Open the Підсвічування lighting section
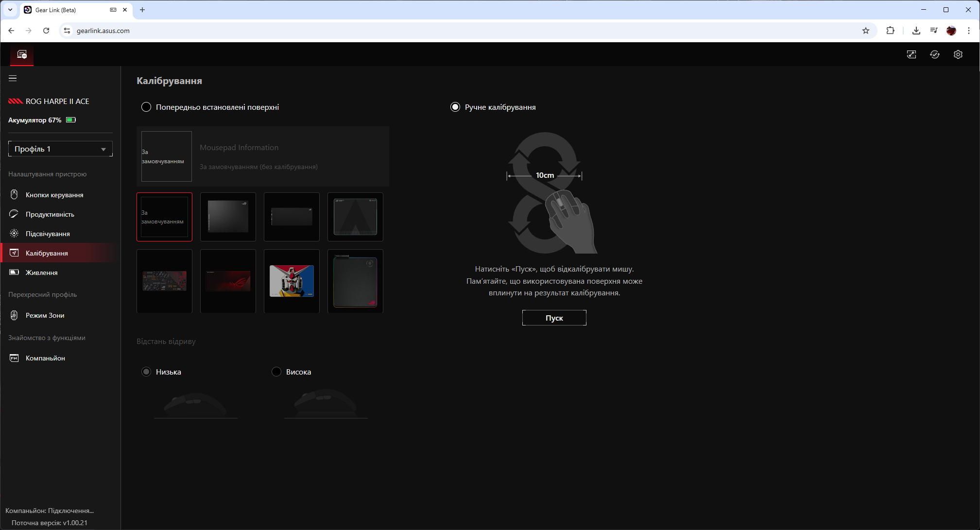980x530 pixels. tap(48, 234)
